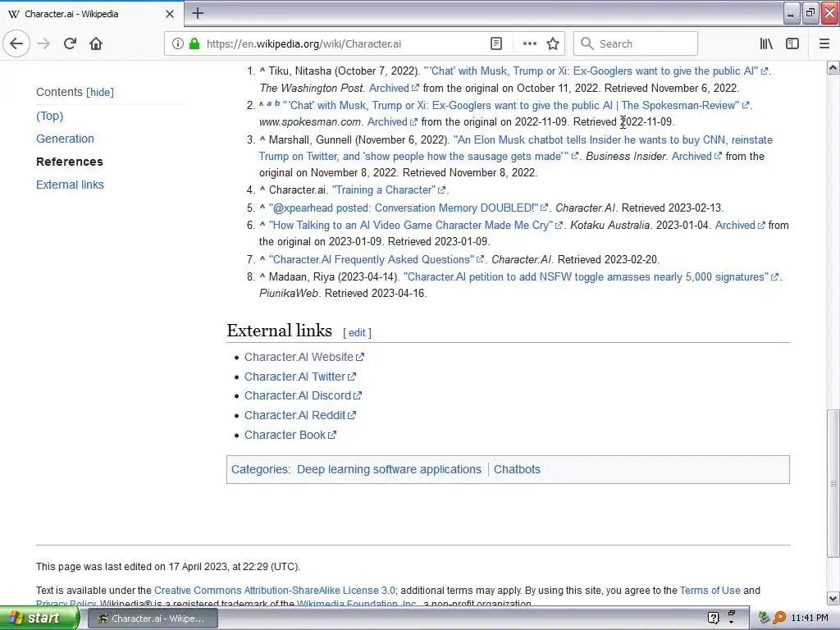Open Character Book external link
This screenshot has width=840, height=630.
(290, 435)
